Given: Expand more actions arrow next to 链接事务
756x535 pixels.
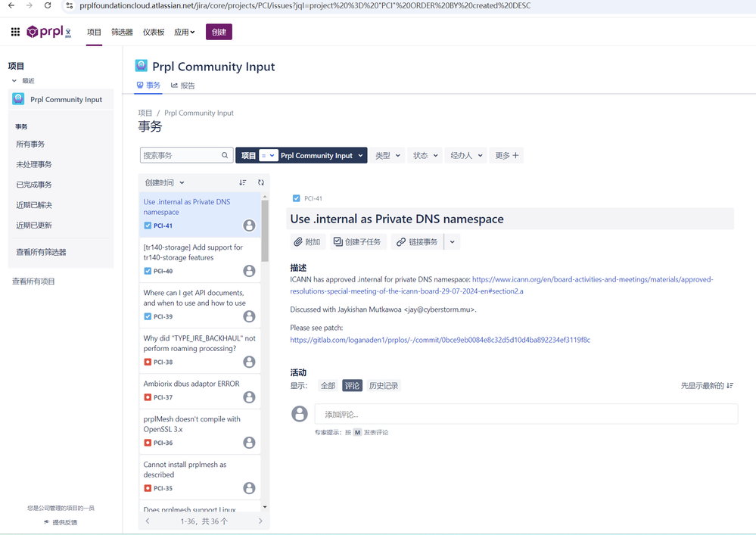Looking at the screenshot, I should 453,242.
